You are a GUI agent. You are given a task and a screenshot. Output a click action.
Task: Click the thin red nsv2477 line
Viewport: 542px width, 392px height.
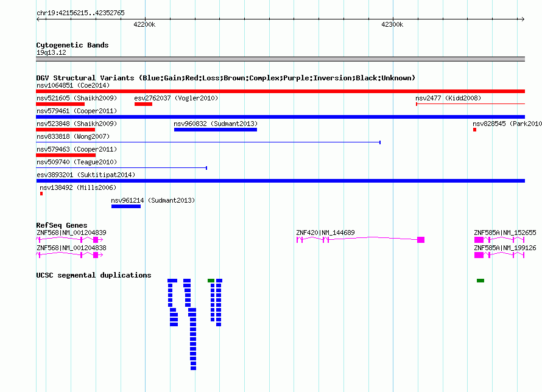(471, 103)
